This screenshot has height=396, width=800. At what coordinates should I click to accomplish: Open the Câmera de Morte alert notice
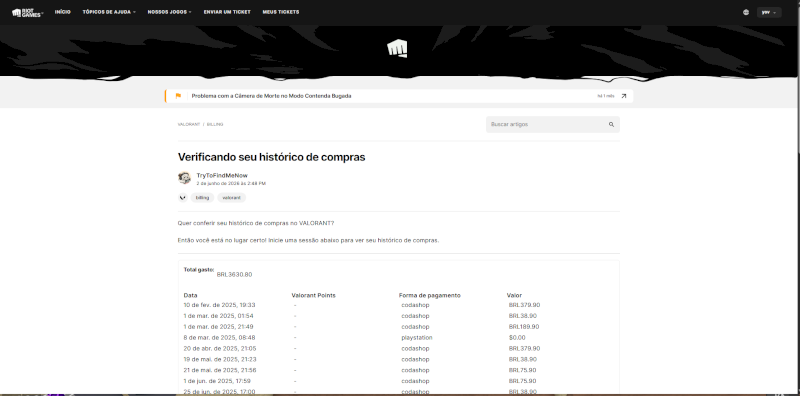click(x=271, y=96)
